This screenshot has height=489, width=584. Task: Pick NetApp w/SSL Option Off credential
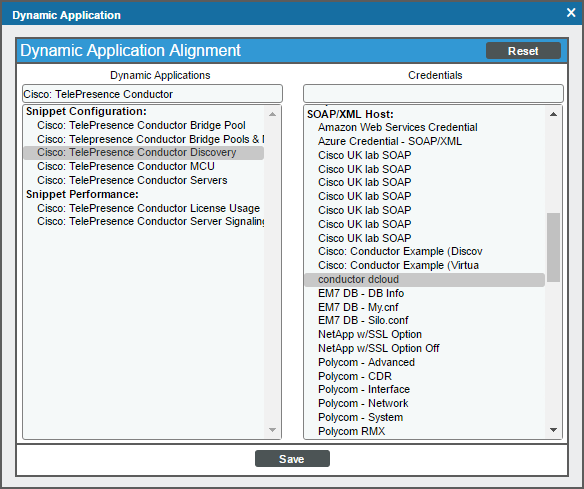coord(425,348)
